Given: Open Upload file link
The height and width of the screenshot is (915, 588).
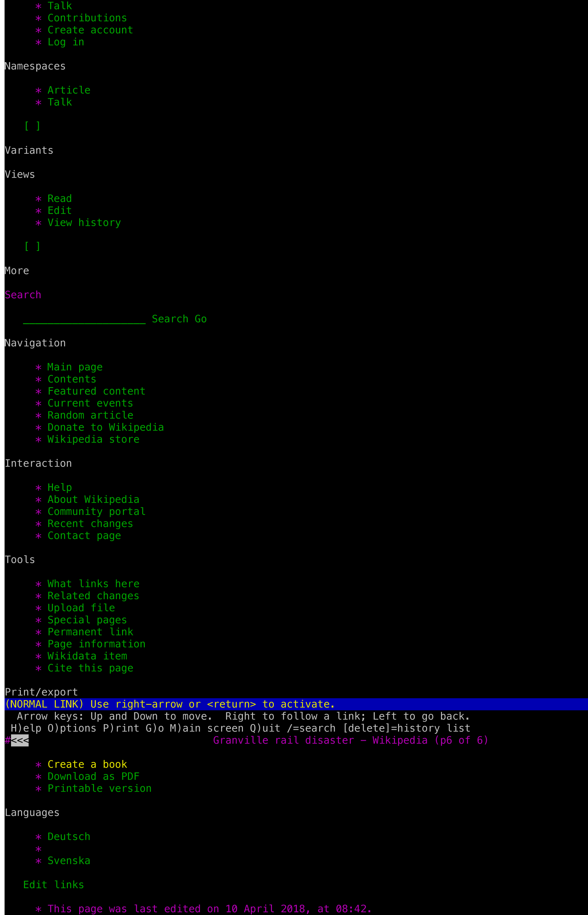Looking at the screenshot, I should (x=81, y=608).
